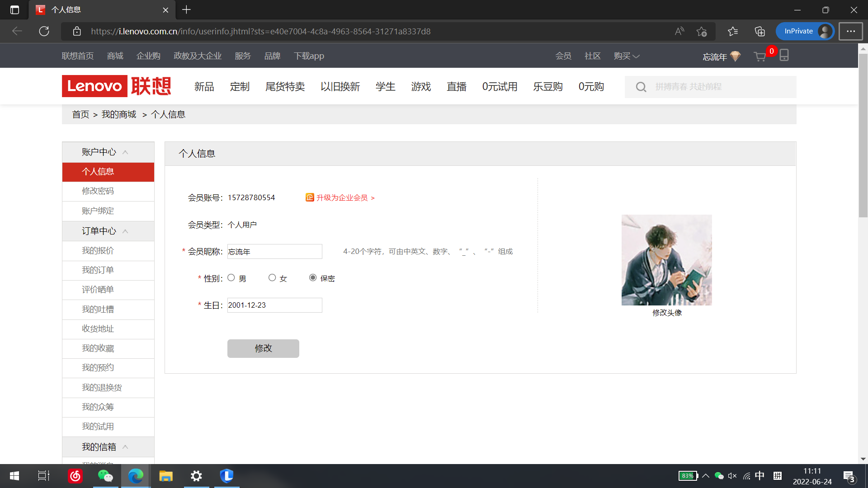The image size is (868, 488).
Task: Click the search magnifier icon
Action: 641,87
